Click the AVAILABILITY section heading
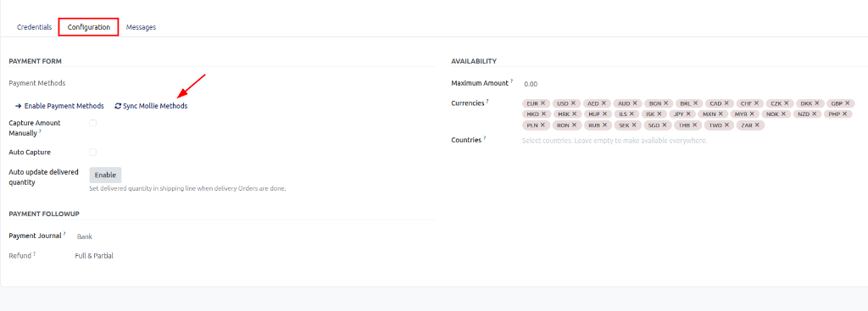 tap(474, 61)
